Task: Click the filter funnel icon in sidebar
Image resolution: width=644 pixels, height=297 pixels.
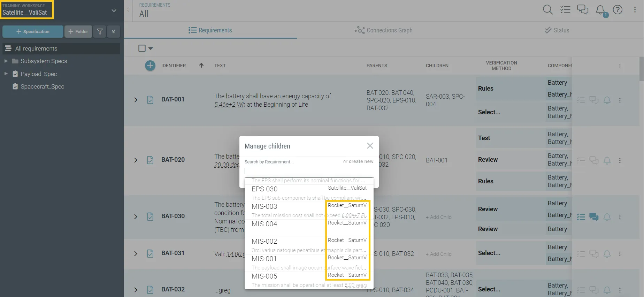Action: tap(100, 32)
